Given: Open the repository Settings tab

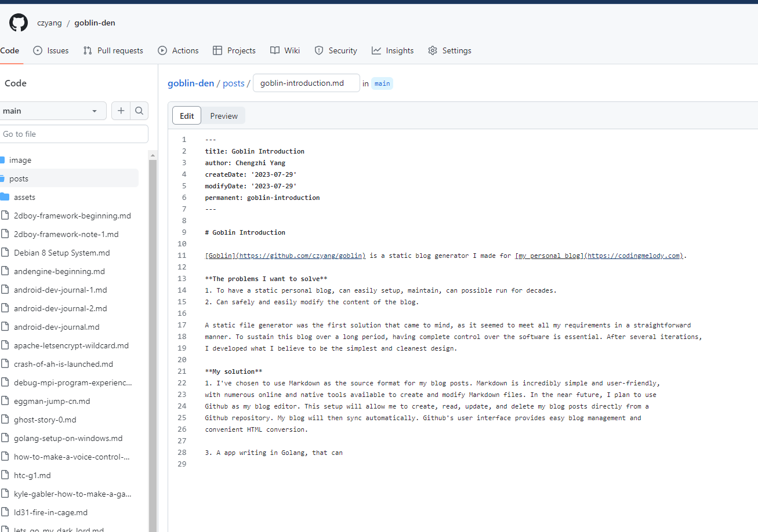Looking at the screenshot, I should (449, 50).
